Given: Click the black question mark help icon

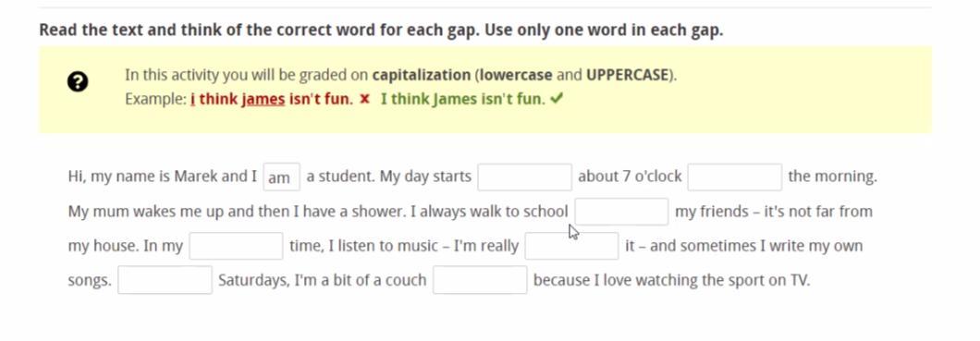Looking at the screenshot, I should [78, 82].
